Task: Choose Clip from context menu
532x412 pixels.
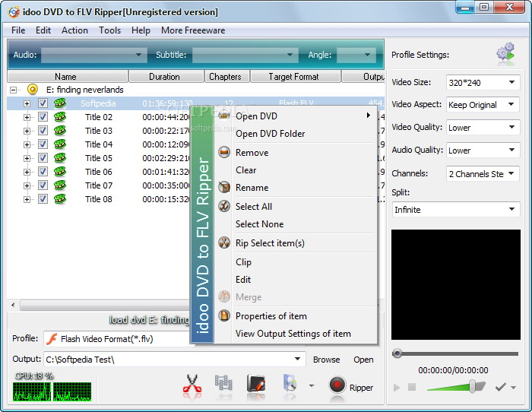Action: 244,262
